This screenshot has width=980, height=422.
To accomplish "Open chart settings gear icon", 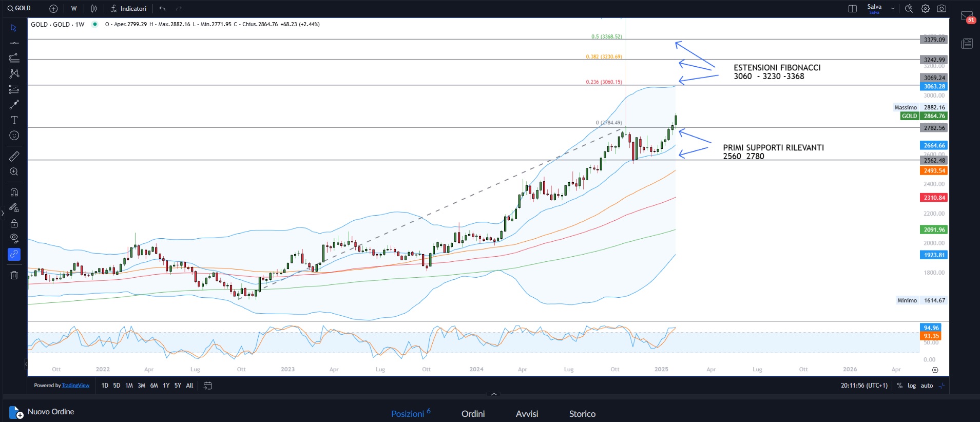I will point(925,9).
